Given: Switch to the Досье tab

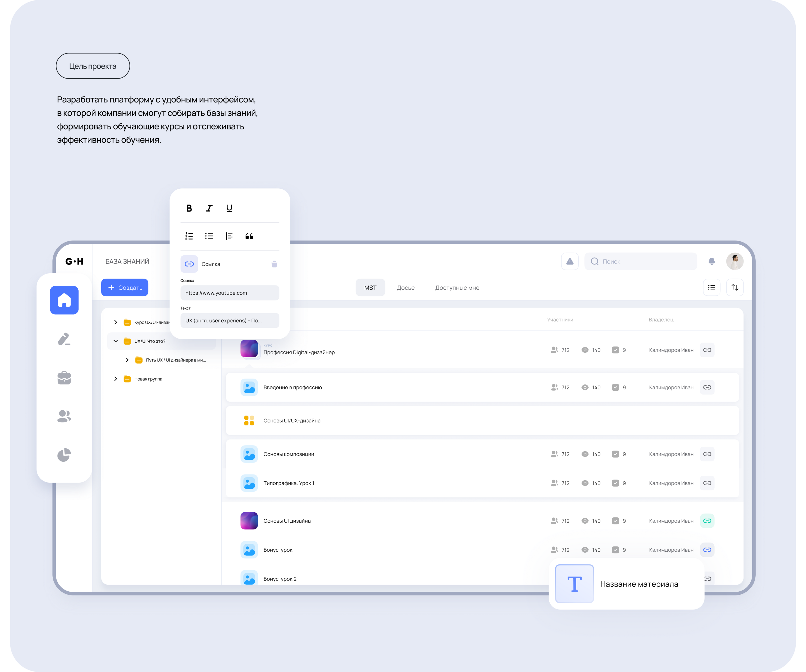Looking at the screenshot, I should 405,288.
